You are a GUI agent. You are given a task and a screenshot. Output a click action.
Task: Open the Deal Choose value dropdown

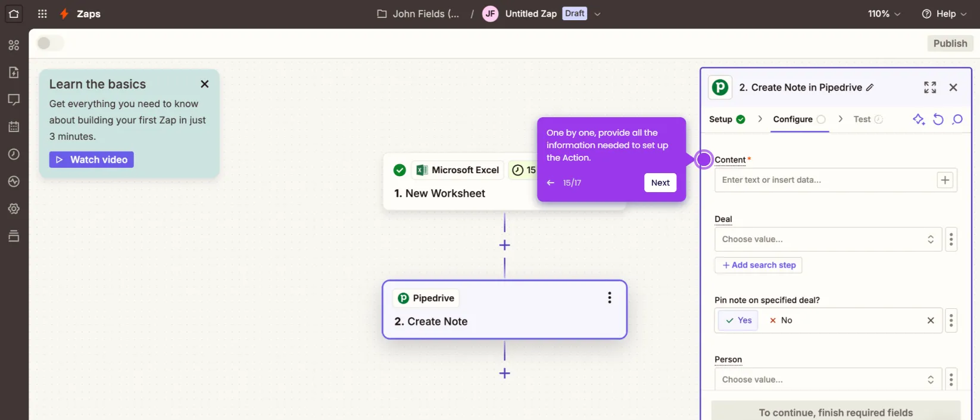pyautogui.click(x=828, y=239)
